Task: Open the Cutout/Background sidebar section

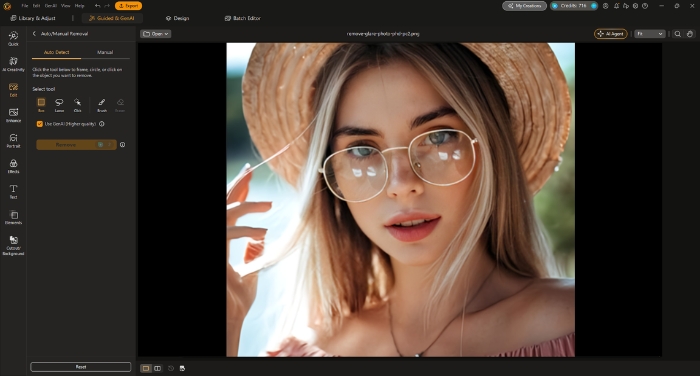Action: (13, 246)
